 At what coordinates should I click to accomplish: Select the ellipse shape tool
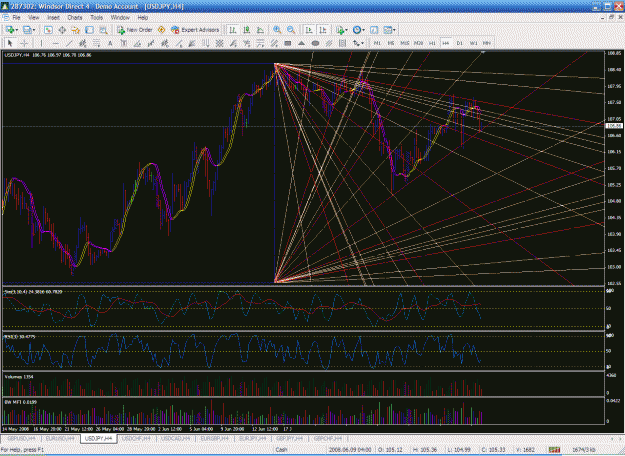tap(315, 43)
